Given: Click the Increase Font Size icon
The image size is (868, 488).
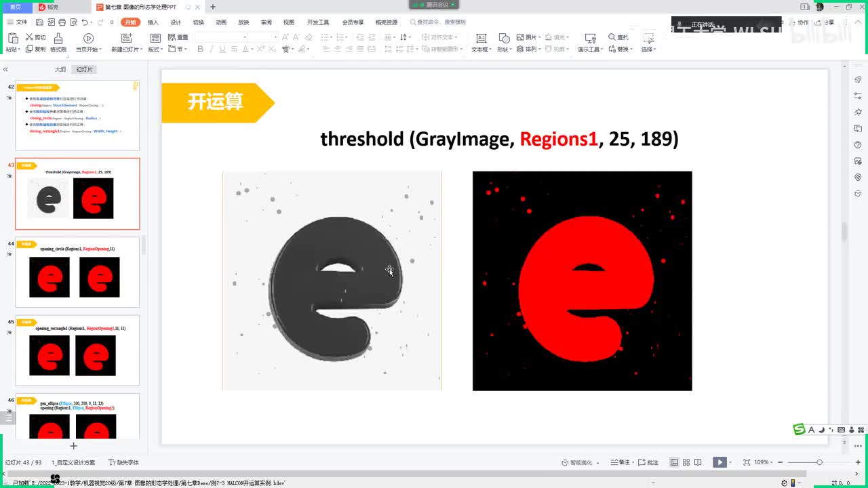Looking at the screenshot, I should (x=285, y=37).
